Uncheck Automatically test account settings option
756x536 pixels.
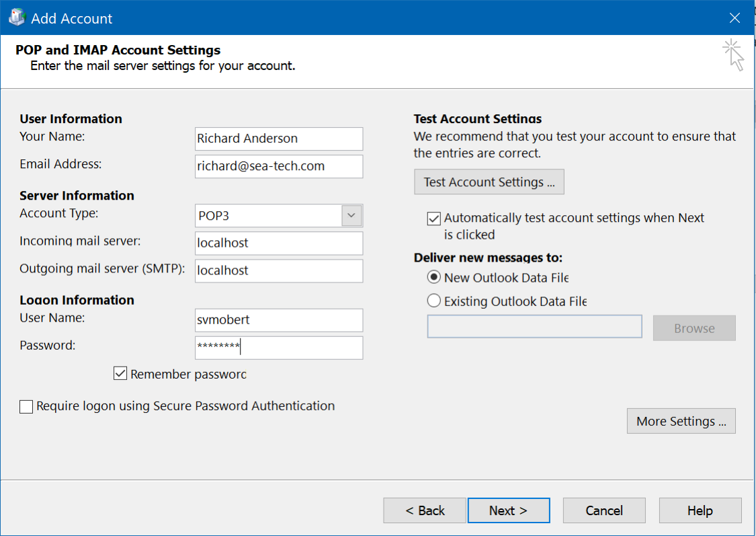[x=434, y=219]
